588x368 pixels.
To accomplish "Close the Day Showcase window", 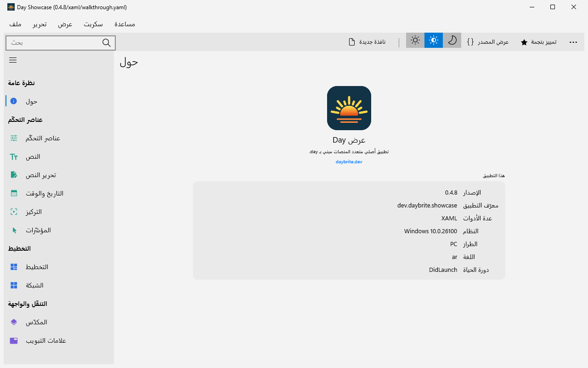I will 574,7.
